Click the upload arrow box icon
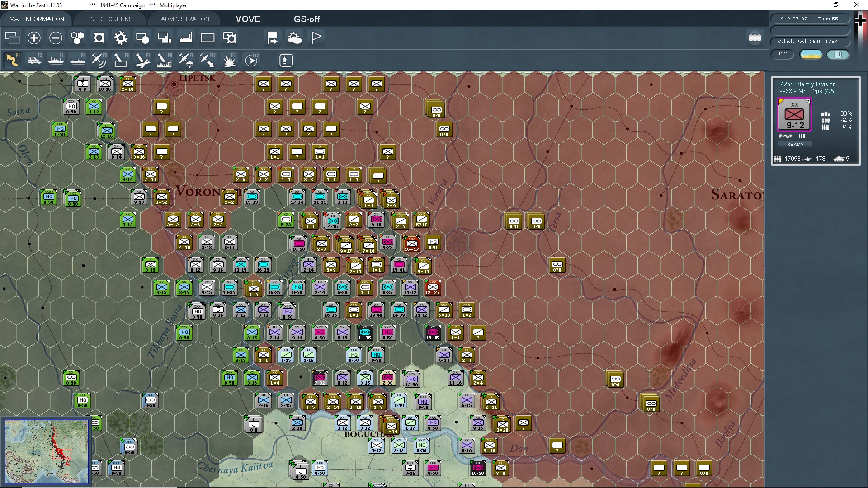The height and width of the screenshot is (488, 868). tap(286, 60)
